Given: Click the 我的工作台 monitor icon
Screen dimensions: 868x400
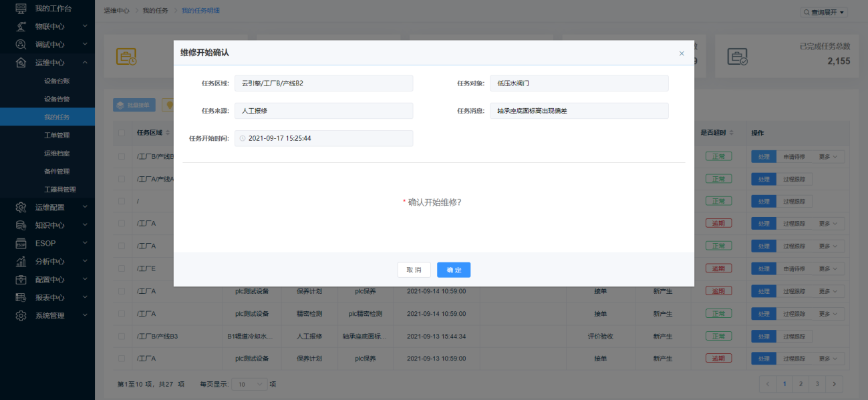Looking at the screenshot, I should 21,8.
